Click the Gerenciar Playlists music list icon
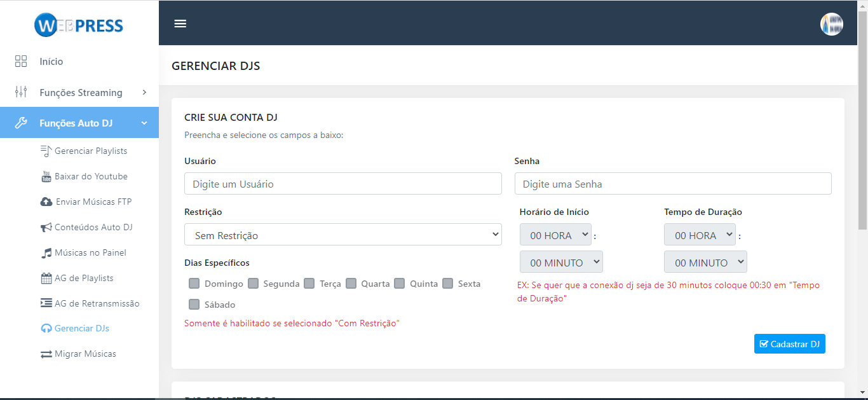This screenshot has width=868, height=400. pos(46,151)
